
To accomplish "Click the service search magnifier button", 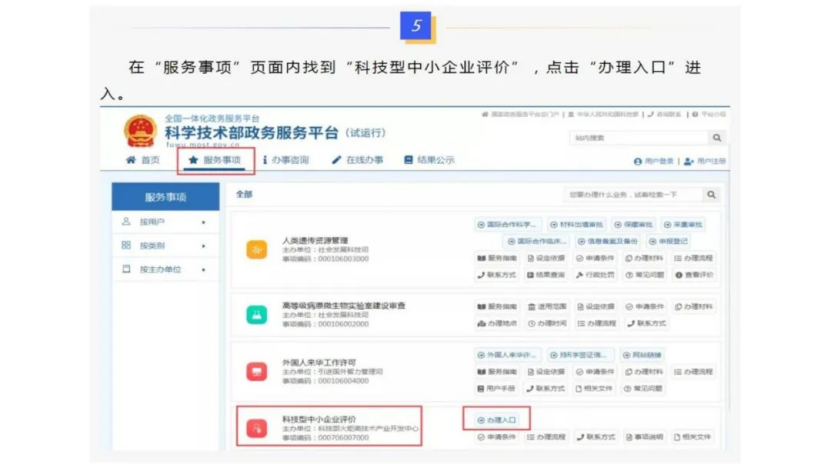I will pyautogui.click(x=711, y=195).
